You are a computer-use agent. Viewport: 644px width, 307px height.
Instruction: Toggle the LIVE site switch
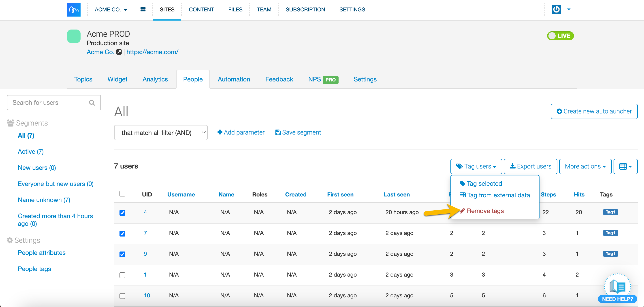click(560, 36)
